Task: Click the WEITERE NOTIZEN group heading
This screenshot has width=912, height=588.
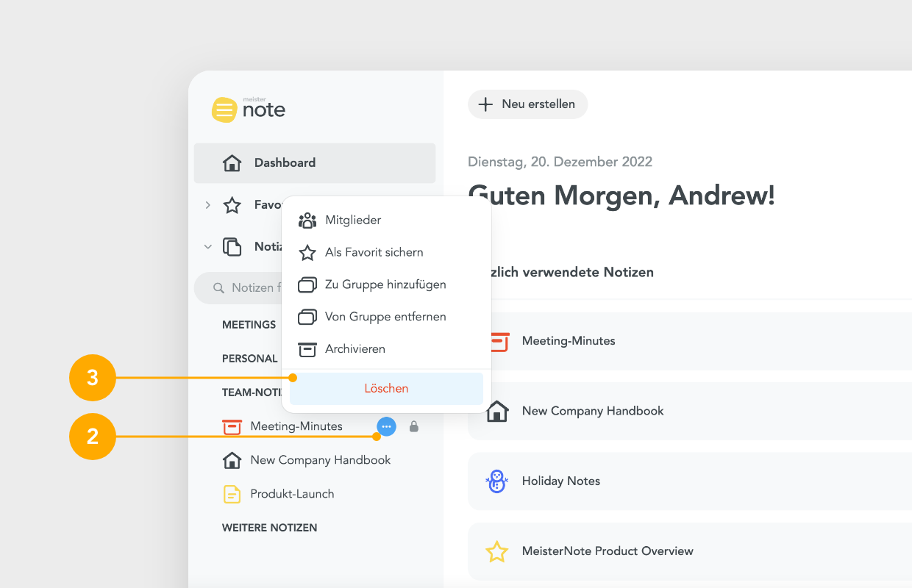Action: (x=270, y=528)
